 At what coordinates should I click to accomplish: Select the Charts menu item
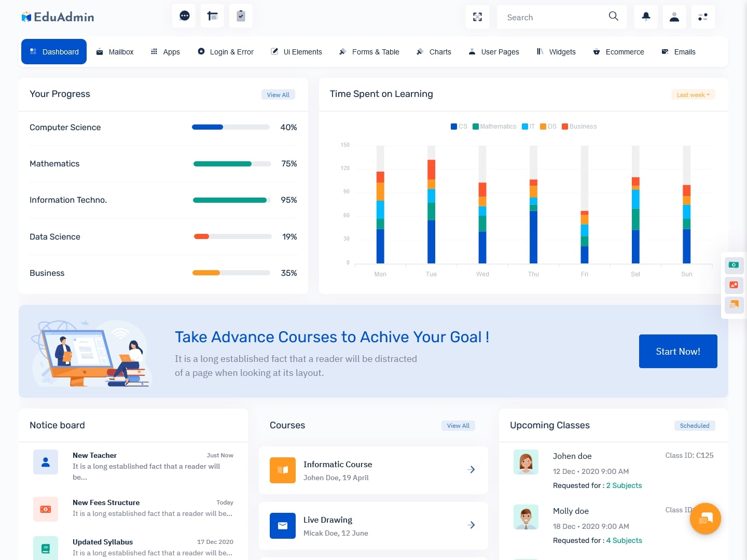tap(434, 52)
